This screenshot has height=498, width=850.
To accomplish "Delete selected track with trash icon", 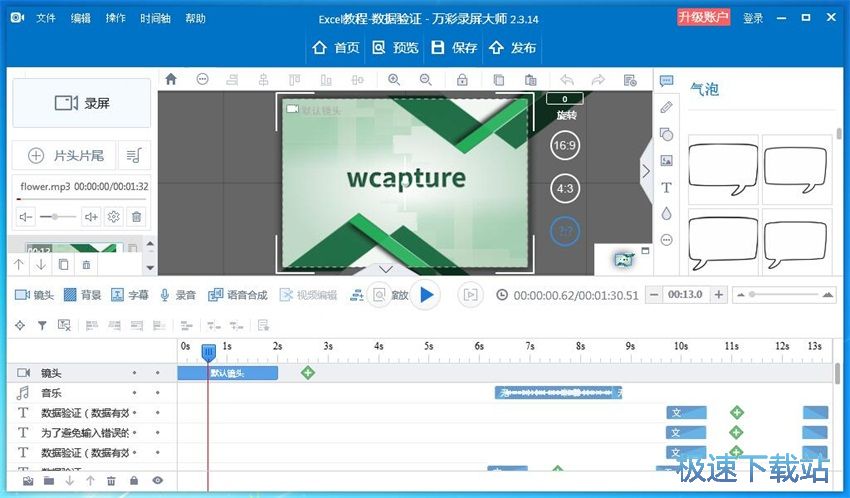I will 111,481.
